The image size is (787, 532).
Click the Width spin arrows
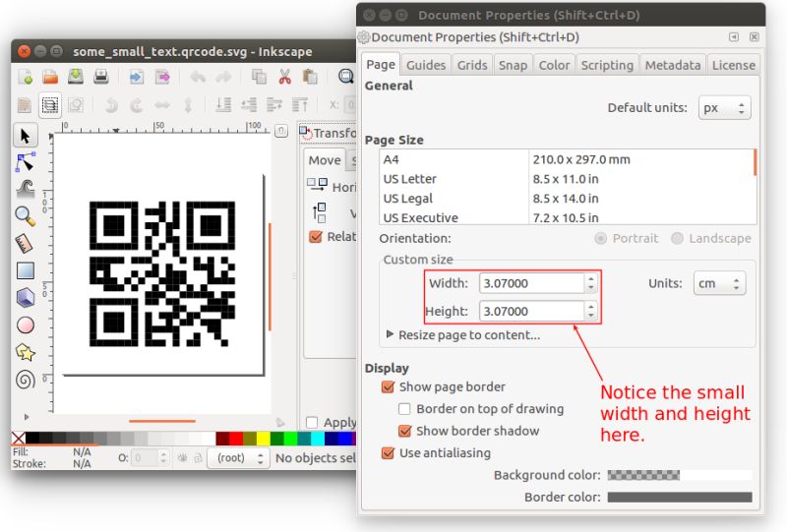[591, 283]
